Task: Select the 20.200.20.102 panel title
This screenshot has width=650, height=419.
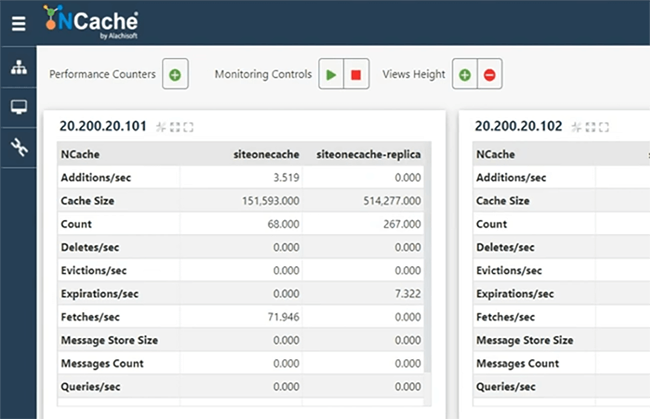Action: 518,126
